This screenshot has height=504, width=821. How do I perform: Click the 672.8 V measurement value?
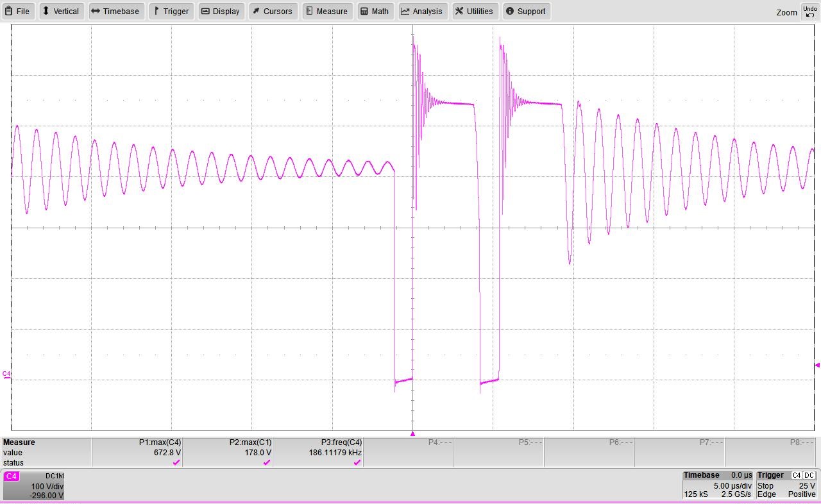[167, 453]
